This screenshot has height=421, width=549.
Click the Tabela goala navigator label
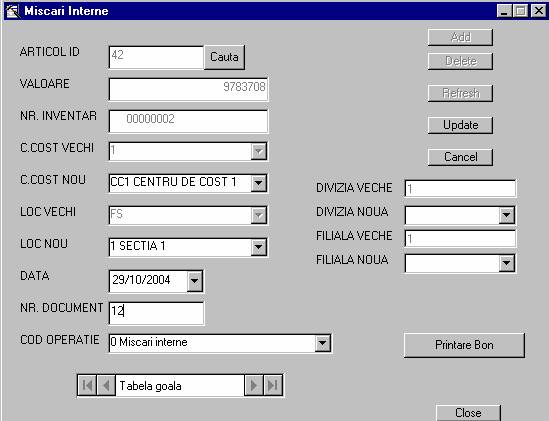pos(151,386)
